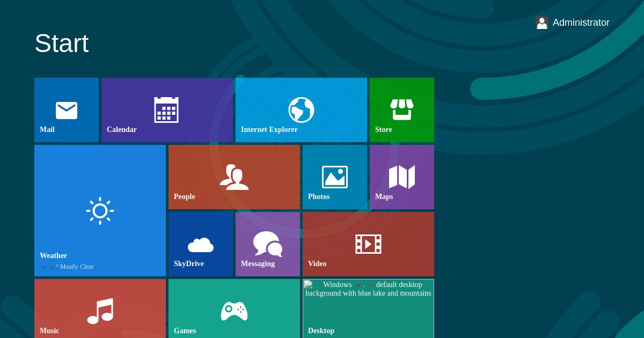Image resolution: width=644 pixels, height=338 pixels.
Task: Launch the Calendar app
Action: (167, 109)
